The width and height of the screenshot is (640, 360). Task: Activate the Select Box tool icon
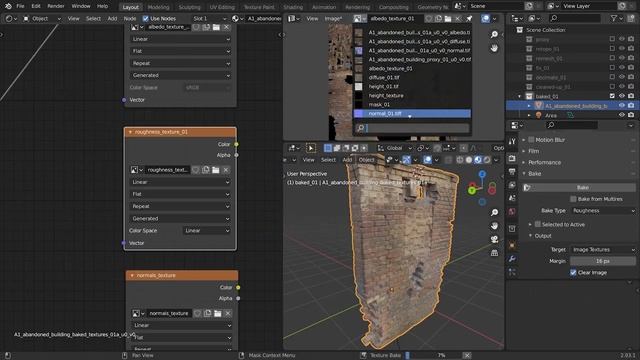click(x=311, y=148)
